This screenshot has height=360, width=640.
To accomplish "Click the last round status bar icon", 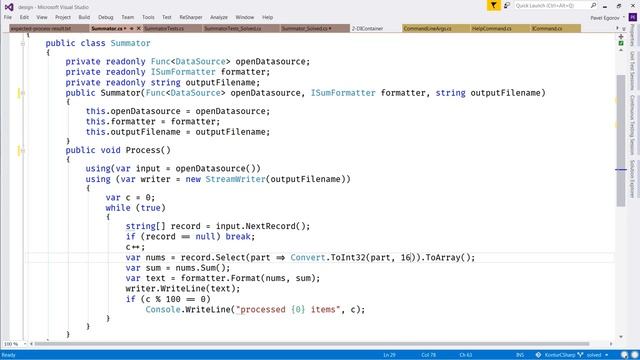I will [x=635, y=355].
